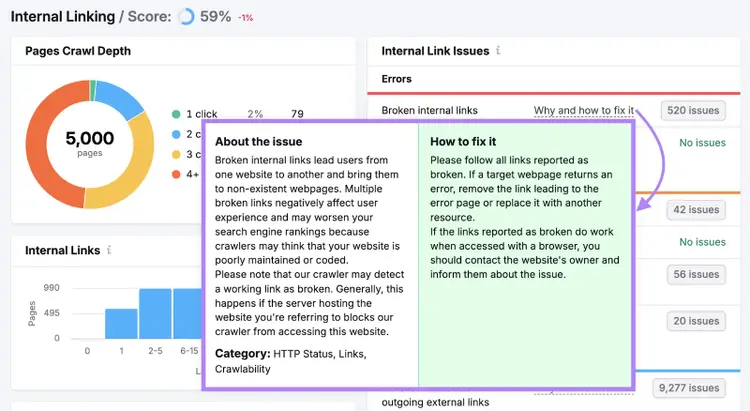The image size is (750, 411).
Task: Open the 20 issues button
Action: [696, 321]
